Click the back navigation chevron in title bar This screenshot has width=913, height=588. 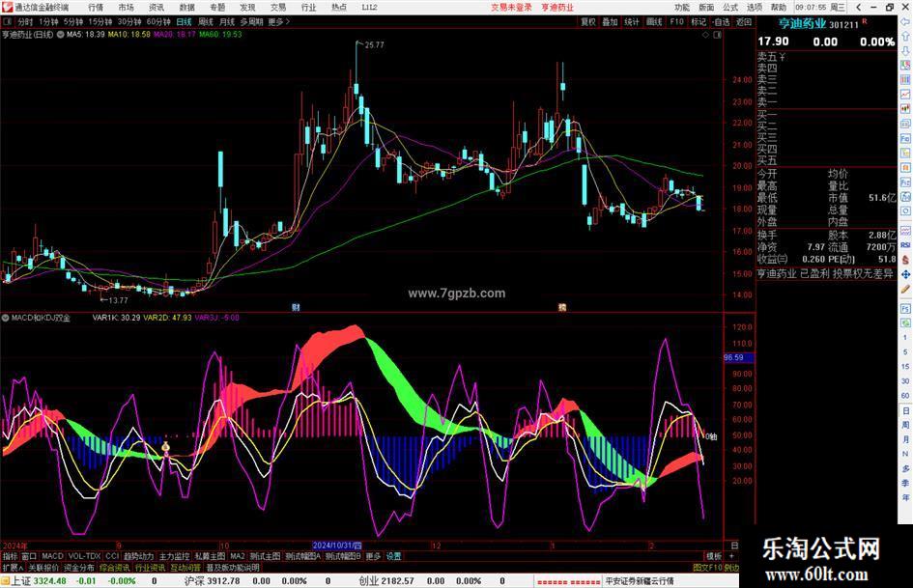(858, 7)
